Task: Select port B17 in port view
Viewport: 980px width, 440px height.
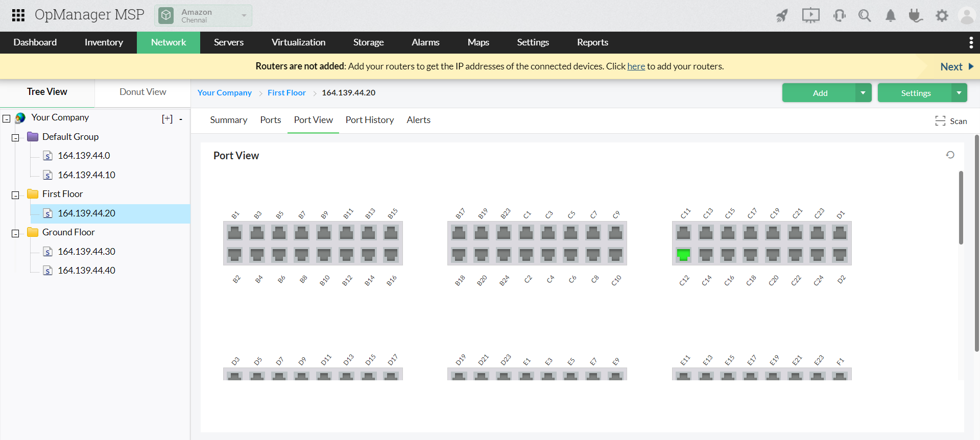Action: (x=459, y=233)
